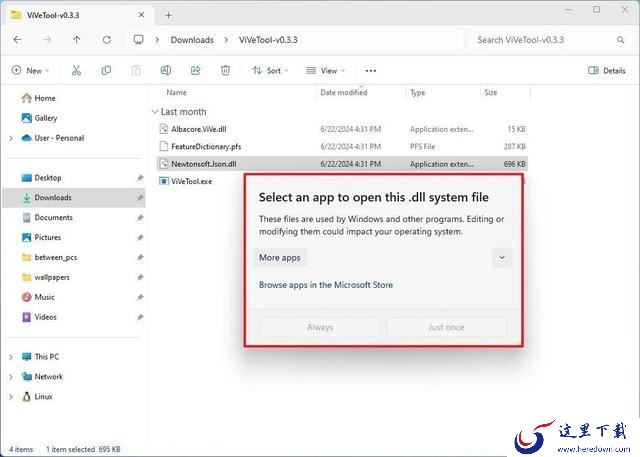The width and height of the screenshot is (640, 457).
Task: Click the Always button
Action: tap(320, 327)
